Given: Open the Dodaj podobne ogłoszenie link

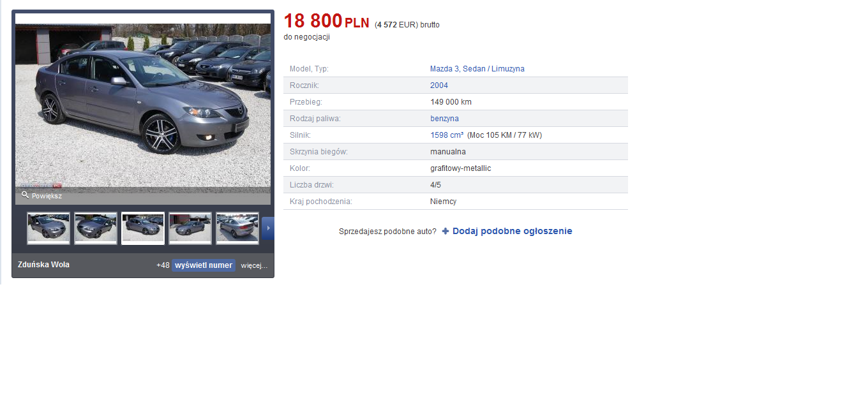Looking at the screenshot, I should pyautogui.click(x=512, y=232).
